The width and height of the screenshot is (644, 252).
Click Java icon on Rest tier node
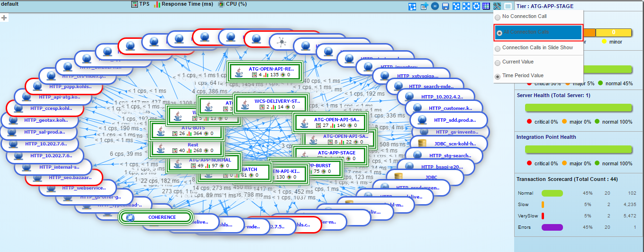click(162, 148)
